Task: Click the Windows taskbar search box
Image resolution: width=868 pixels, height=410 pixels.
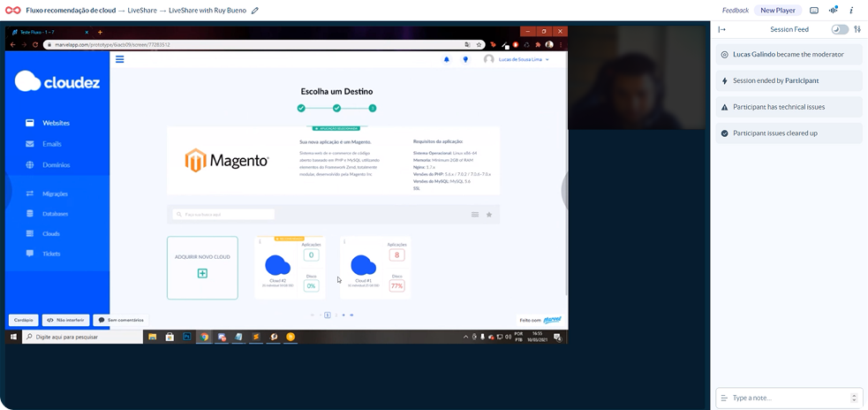Action: pos(82,337)
